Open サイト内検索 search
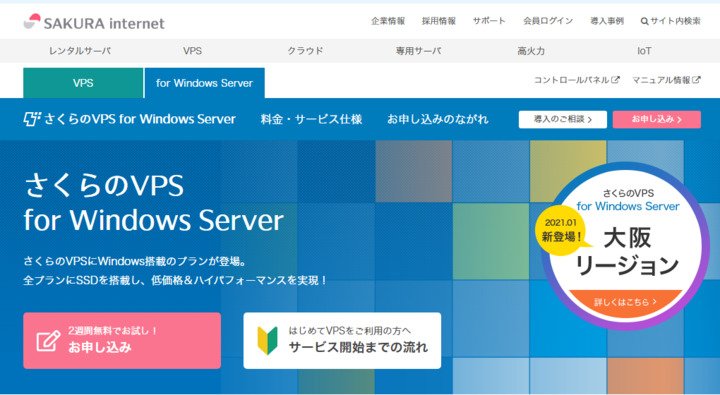Image resolution: width=720 pixels, height=395 pixels. tap(670, 21)
